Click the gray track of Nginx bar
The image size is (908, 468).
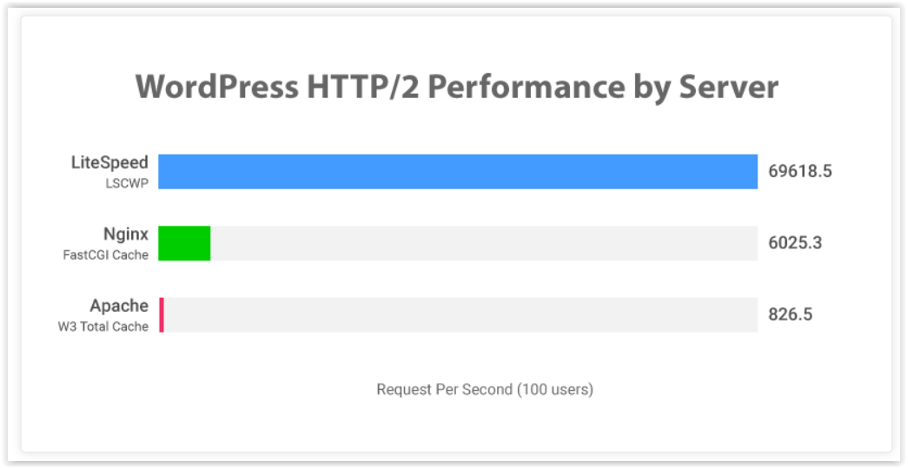point(484,243)
